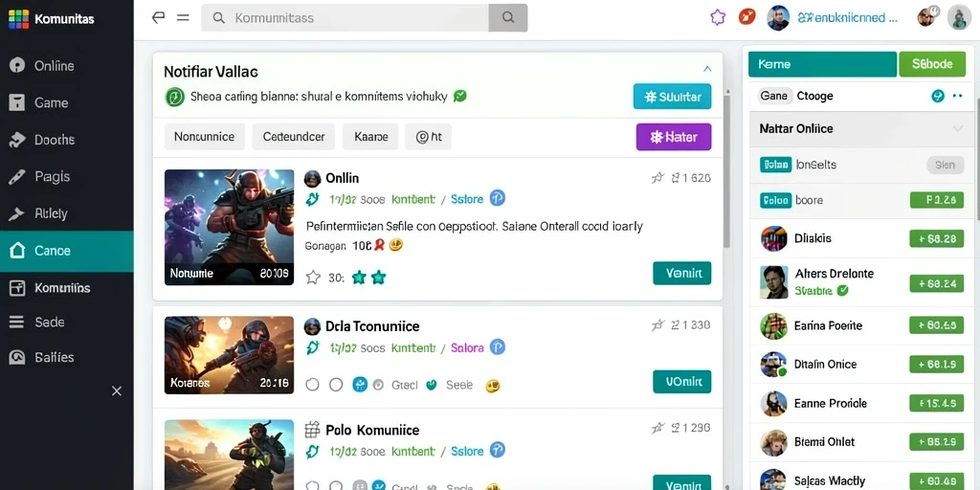Click the P 2.26 green badge on boore row

coord(937,200)
